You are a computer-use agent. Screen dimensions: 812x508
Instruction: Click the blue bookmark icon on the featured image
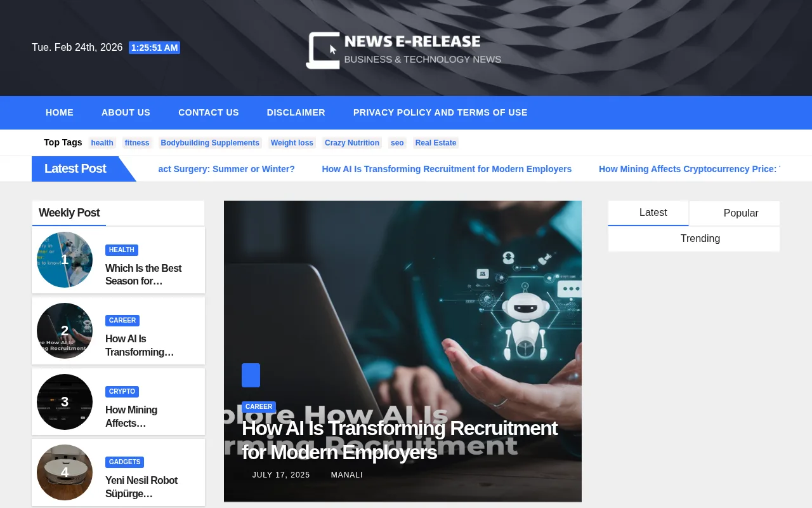tap(251, 375)
